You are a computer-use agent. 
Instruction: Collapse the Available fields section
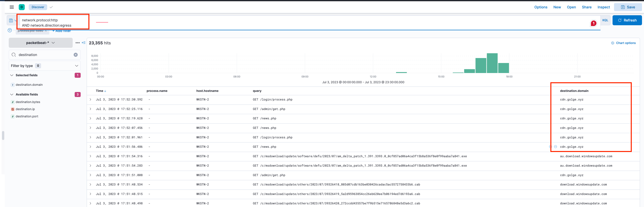click(x=12, y=94)
